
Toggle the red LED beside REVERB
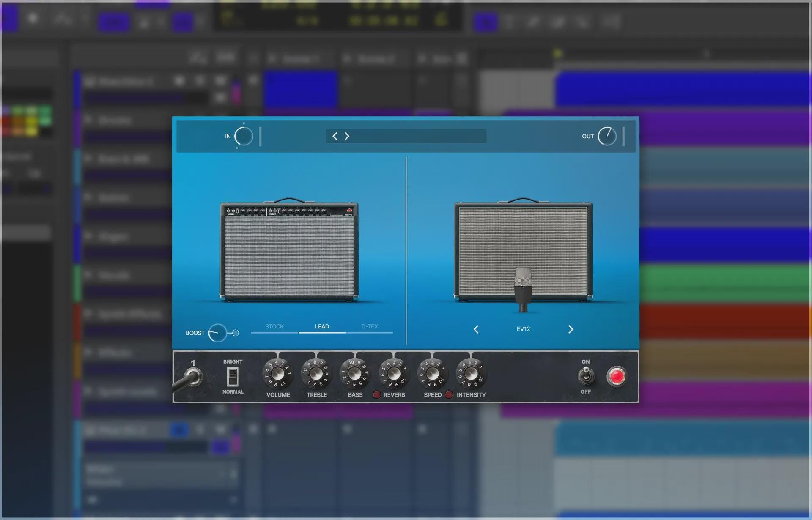pos(376,395)
